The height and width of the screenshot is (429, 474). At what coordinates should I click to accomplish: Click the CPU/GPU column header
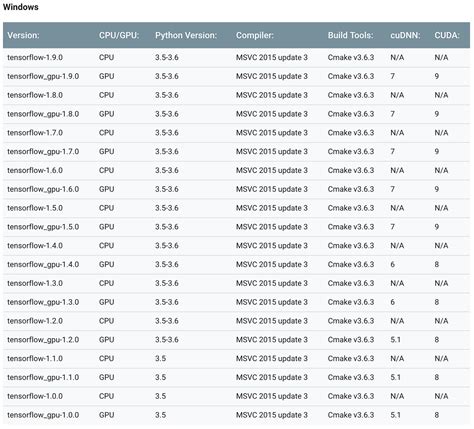(119, 35)
